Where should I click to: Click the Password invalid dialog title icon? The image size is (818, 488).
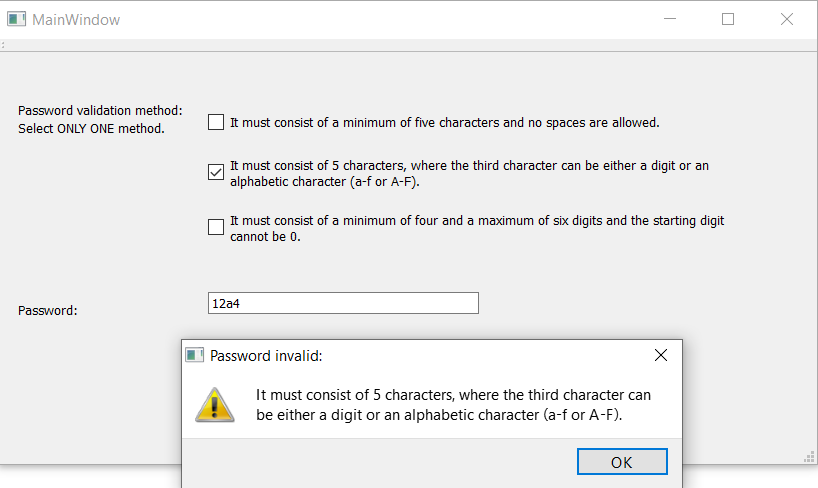195,355
